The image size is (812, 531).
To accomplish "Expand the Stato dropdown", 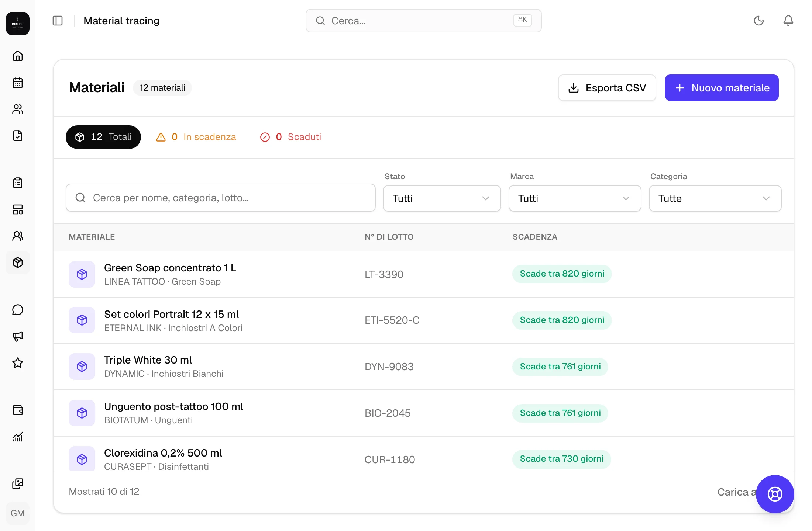I will [x=442, y=198].
